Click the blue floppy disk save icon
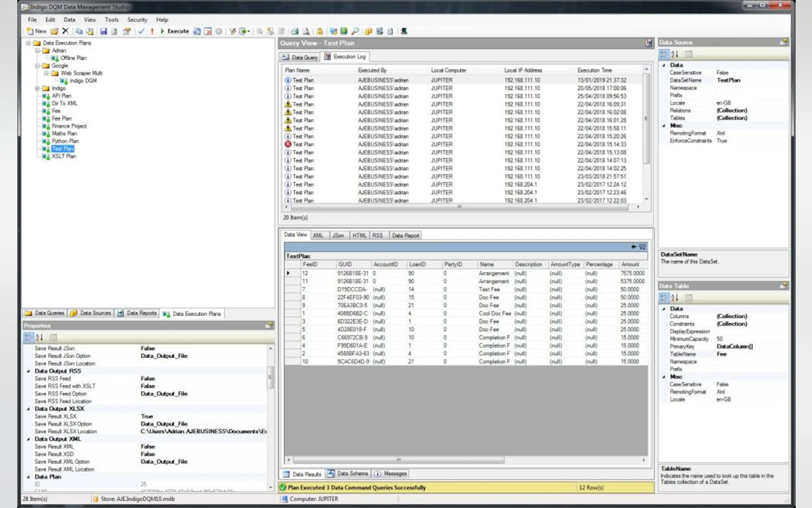This screenshot has height=508, width=812. click(103, 31)
